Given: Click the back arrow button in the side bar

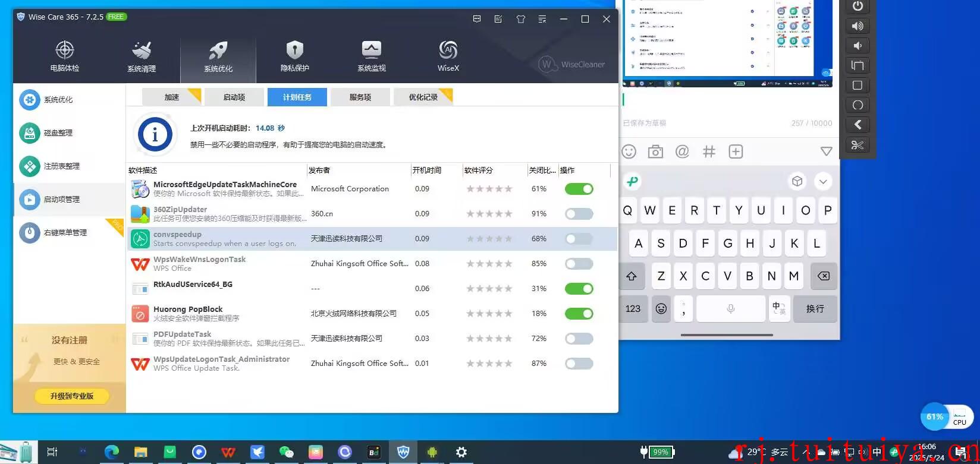Looking at the screenshot, I should click(x=857, y=125).
